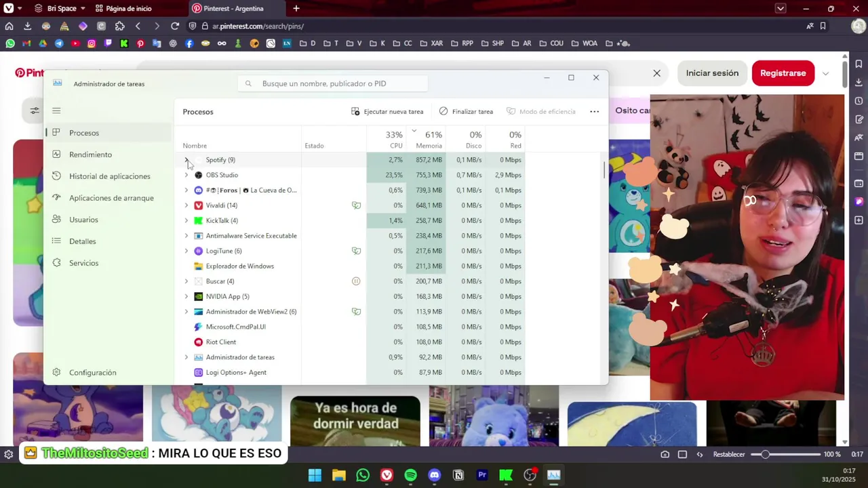Viewport: 868px width, 488px height.
Task: Open the extensions puzzle icon
Action: coord(119,26)
